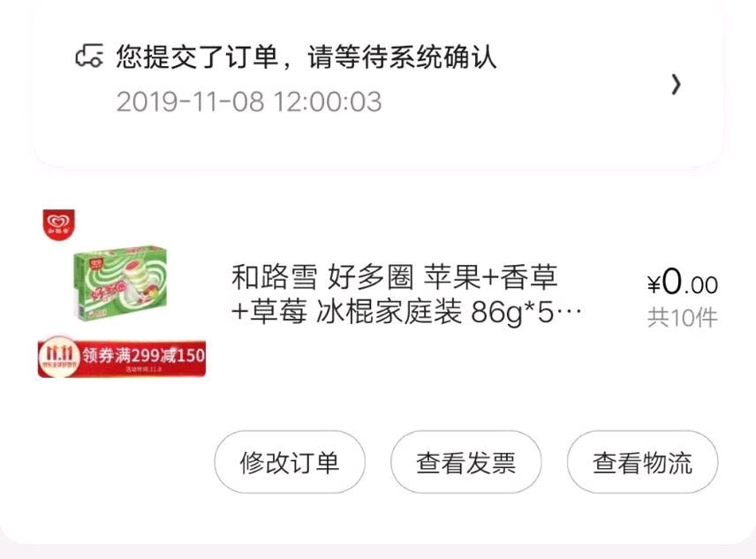
Task: Tap the timestamp 2019-11-08 12:00:03
Action: [249, 102]
